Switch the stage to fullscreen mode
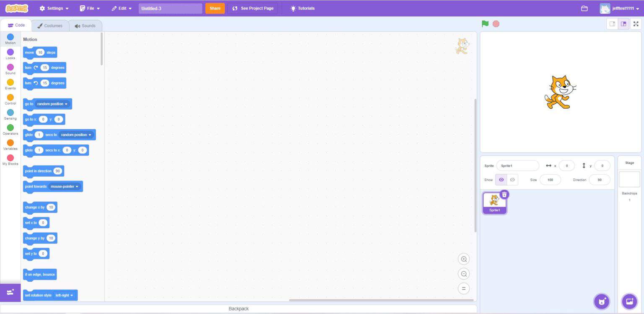 [636, 24]
